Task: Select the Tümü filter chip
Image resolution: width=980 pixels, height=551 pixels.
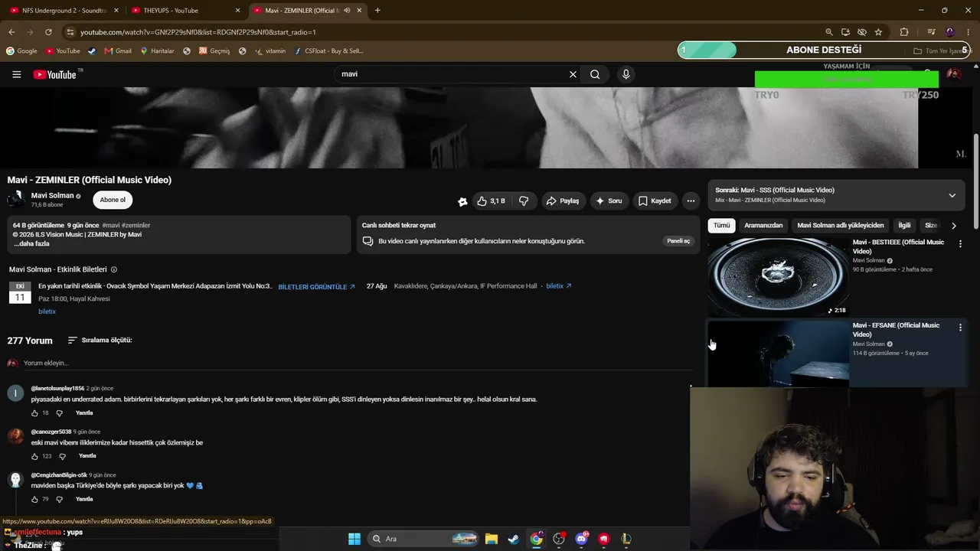Action: 722,226
